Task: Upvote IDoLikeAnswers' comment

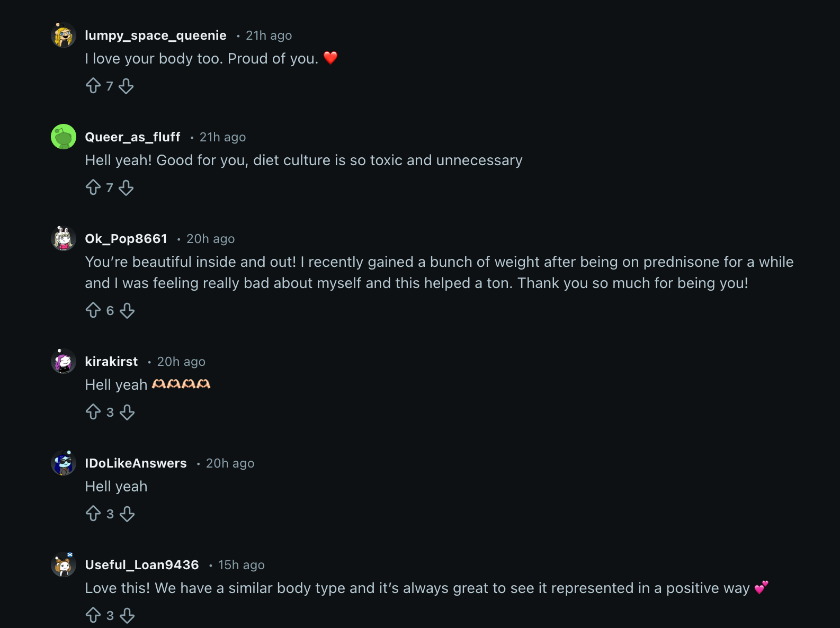Action: coord(93,514)
